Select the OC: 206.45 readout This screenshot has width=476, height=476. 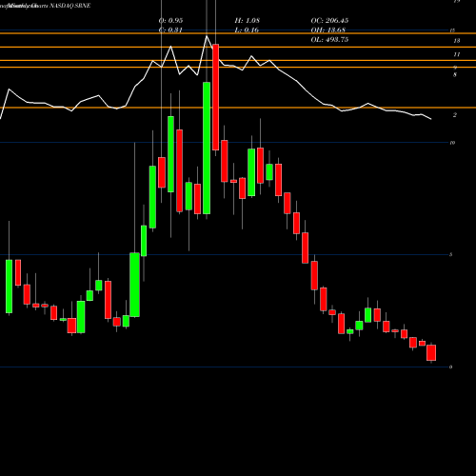point(329,20)
